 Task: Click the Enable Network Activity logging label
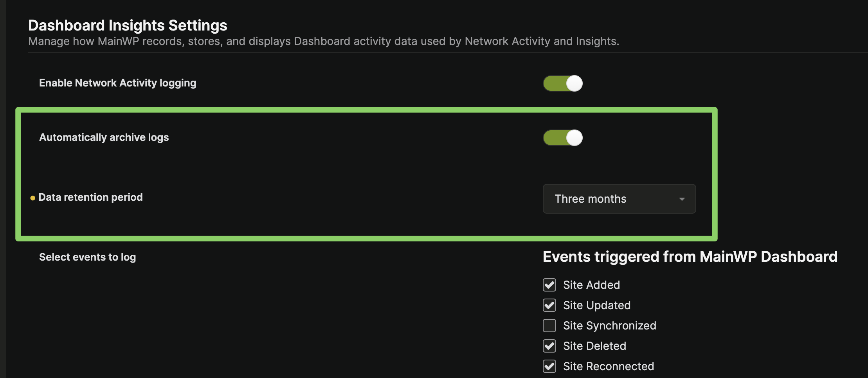pyautogui.click(x=117, y=83)
